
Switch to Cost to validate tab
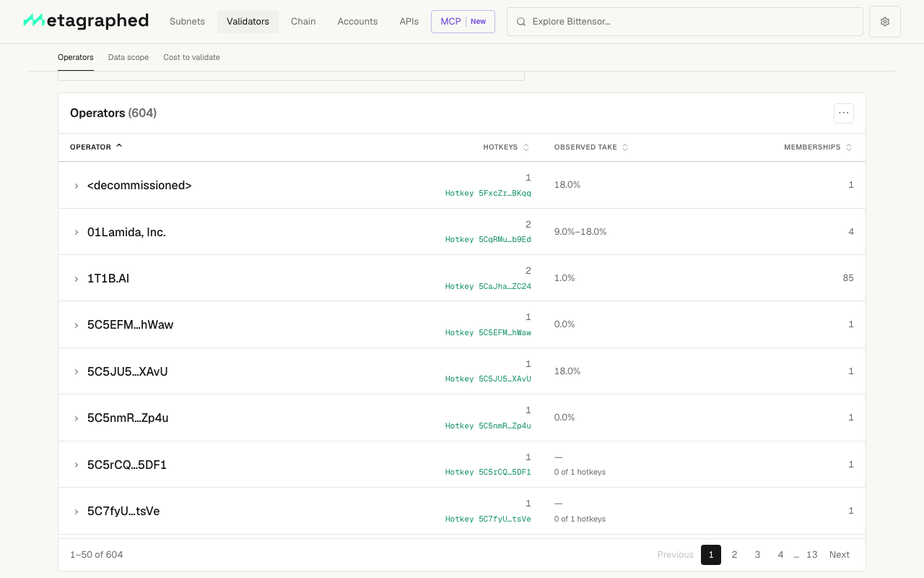191,57
